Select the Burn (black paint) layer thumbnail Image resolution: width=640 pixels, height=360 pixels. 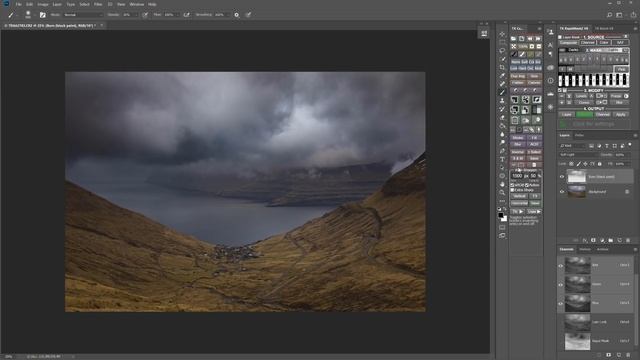576,177
